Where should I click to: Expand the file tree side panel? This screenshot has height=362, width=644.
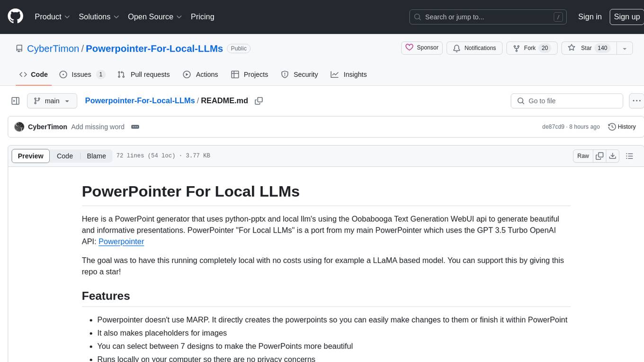click(15, 101)
